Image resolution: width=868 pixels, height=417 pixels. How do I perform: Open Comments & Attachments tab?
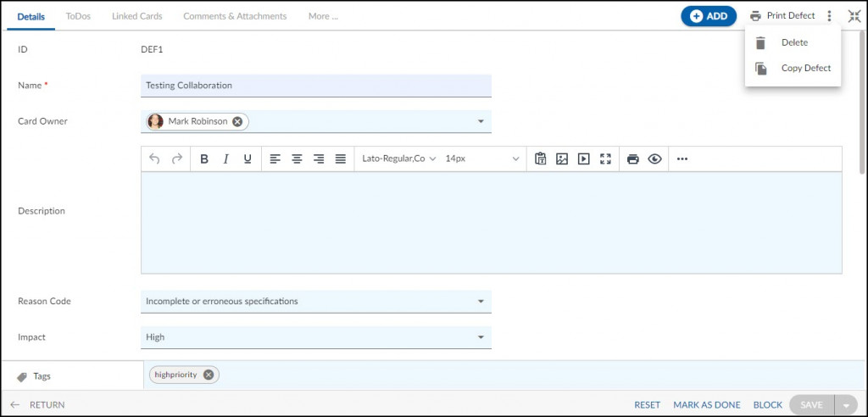coord(235,16)
